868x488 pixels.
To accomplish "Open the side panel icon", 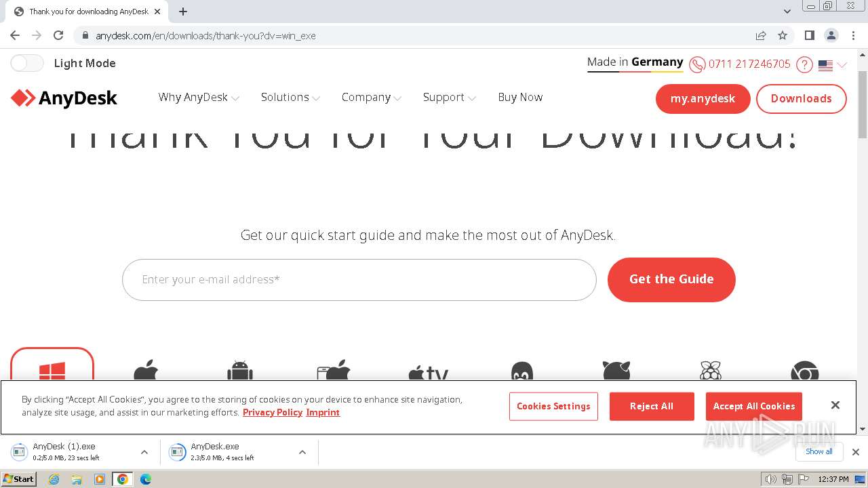I will [x=810, y=35].
